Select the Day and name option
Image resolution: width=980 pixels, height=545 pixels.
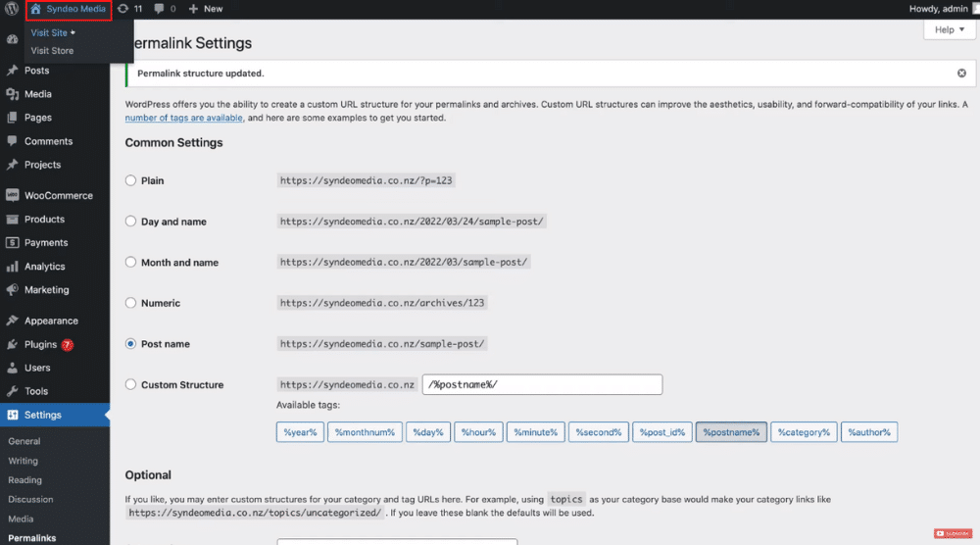point(130,222)
